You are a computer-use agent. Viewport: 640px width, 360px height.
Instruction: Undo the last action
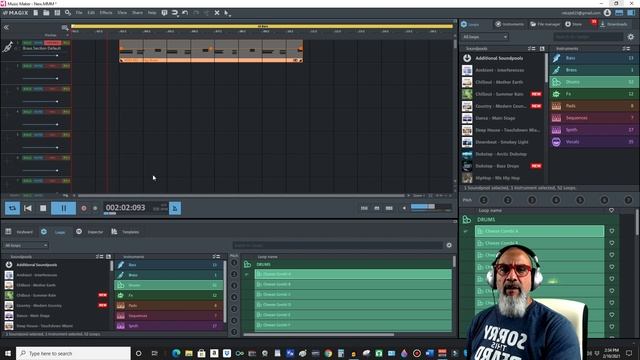(x=185, y=13)
